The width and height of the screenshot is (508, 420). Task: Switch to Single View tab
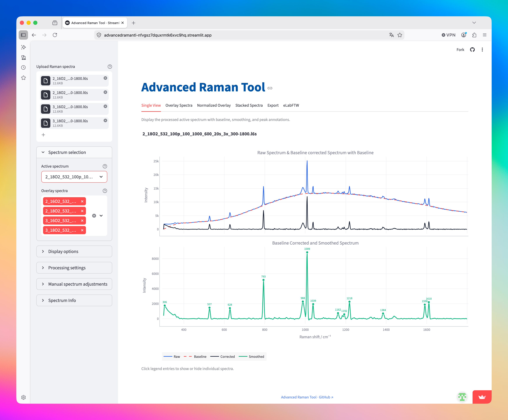coord(151,105)
